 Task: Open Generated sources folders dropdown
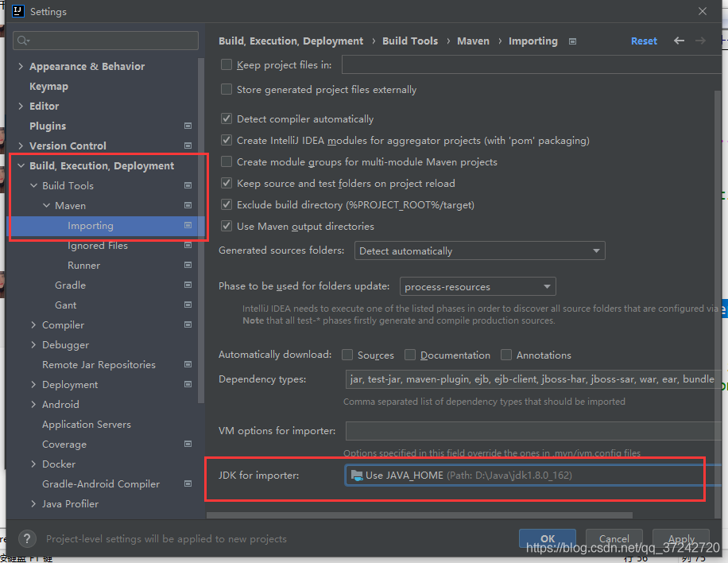coord(479,250)
